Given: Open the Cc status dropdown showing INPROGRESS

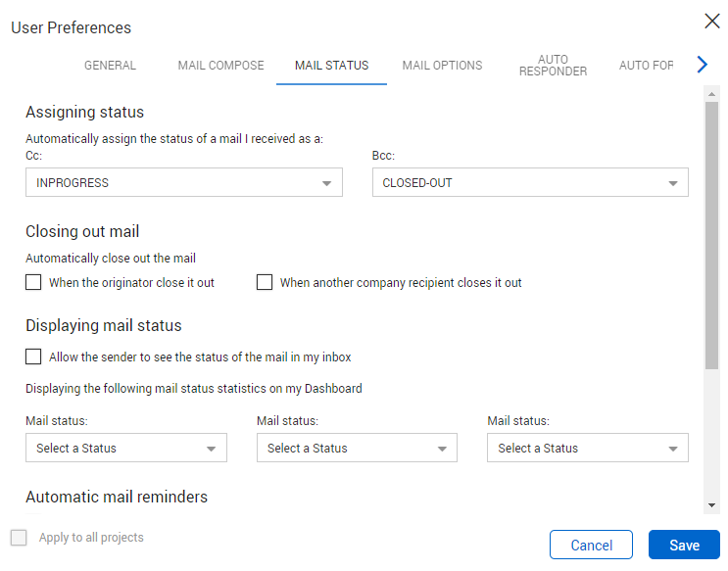Looking at the screenshot, I should tap(184, 183).
